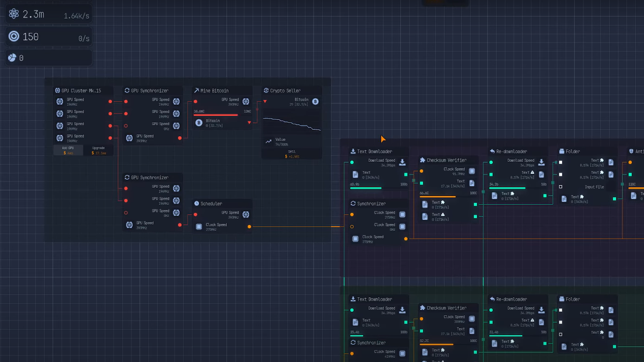Select the Folder's empty Input File port

[x=561, y=187]
